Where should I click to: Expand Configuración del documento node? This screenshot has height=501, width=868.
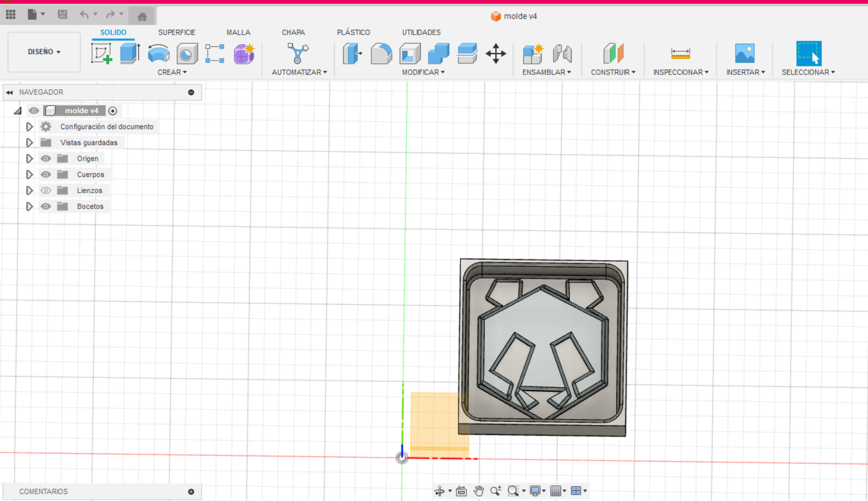(30, 127)
